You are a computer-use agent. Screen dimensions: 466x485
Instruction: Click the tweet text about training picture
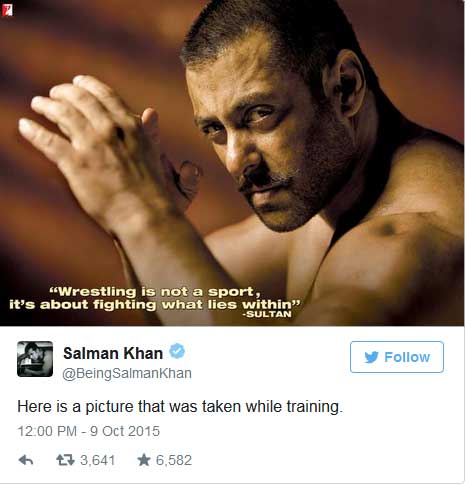coord(180,407)
